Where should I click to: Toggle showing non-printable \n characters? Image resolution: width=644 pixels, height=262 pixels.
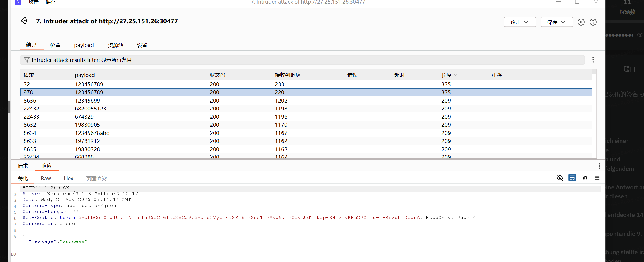pyautogui.click(x=585, y=178)
